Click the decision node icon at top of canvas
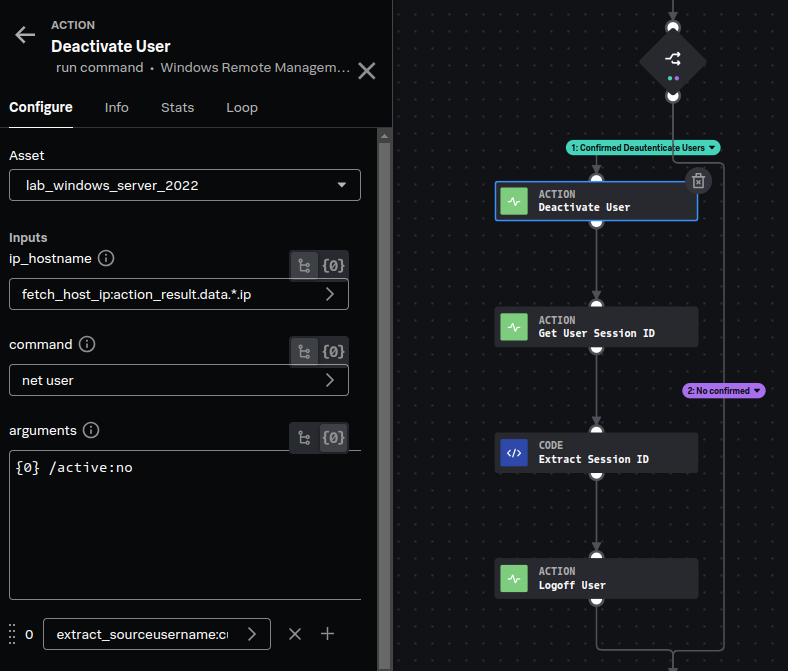This screenshot has height=671, width=788. (x=673, y=61)
